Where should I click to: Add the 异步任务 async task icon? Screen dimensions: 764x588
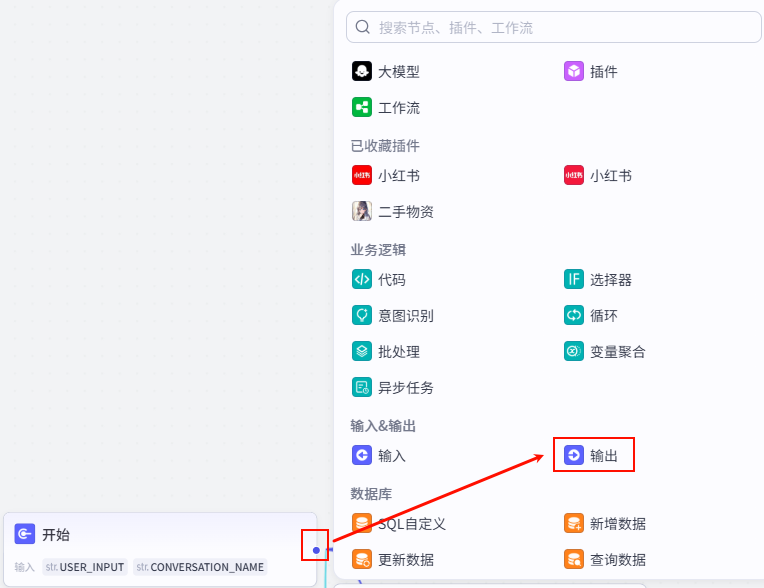click(362, 387)
